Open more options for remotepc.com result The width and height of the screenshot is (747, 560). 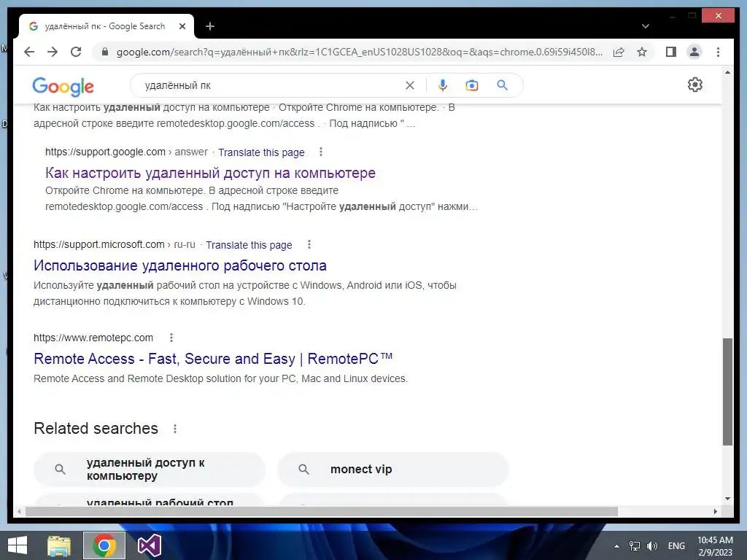171,338
